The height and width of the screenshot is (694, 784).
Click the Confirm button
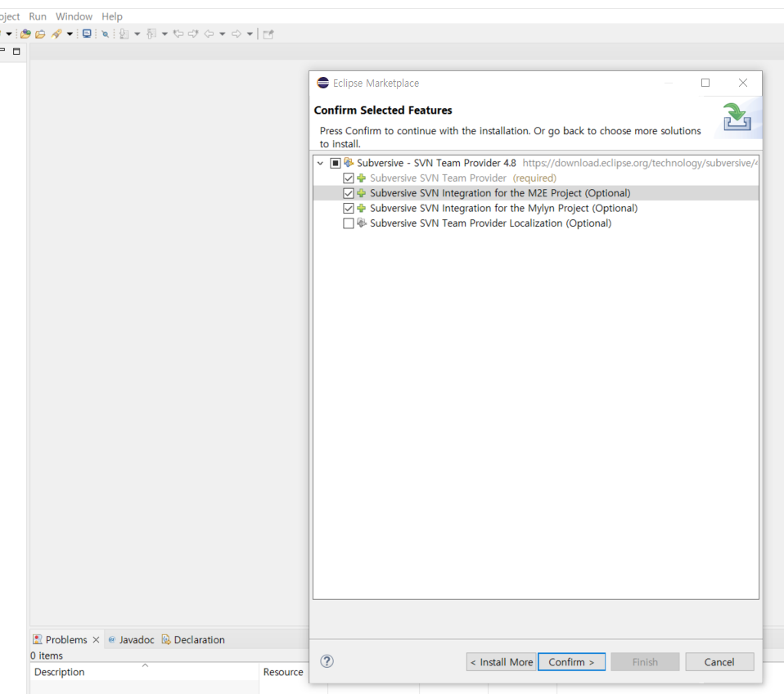click(x=571, y=662)
